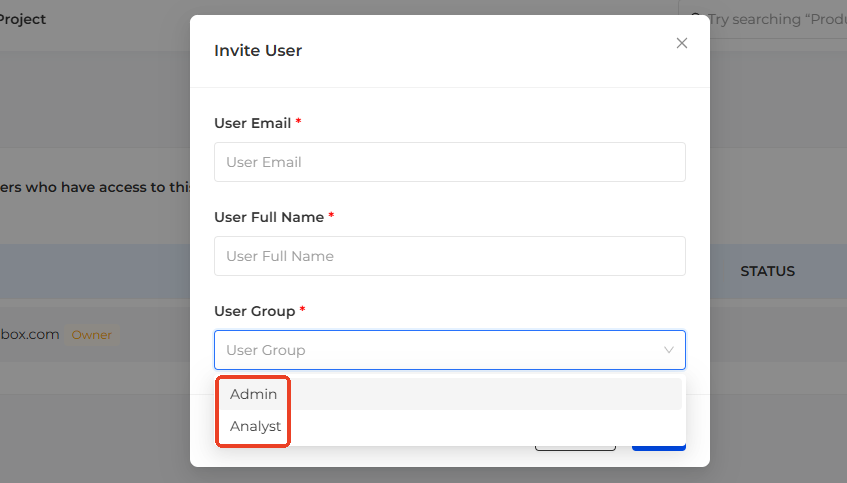The height and width of the screenshot is (483, 847).
Task: Close the Invite User dialog
Action: point(682,43)
